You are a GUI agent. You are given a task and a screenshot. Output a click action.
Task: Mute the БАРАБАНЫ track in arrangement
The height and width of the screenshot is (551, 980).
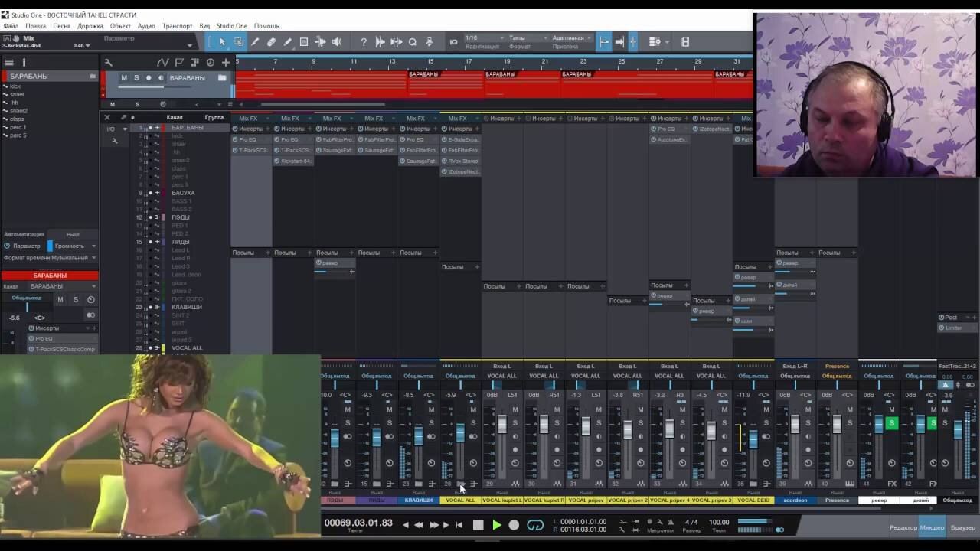click(124, 78)
